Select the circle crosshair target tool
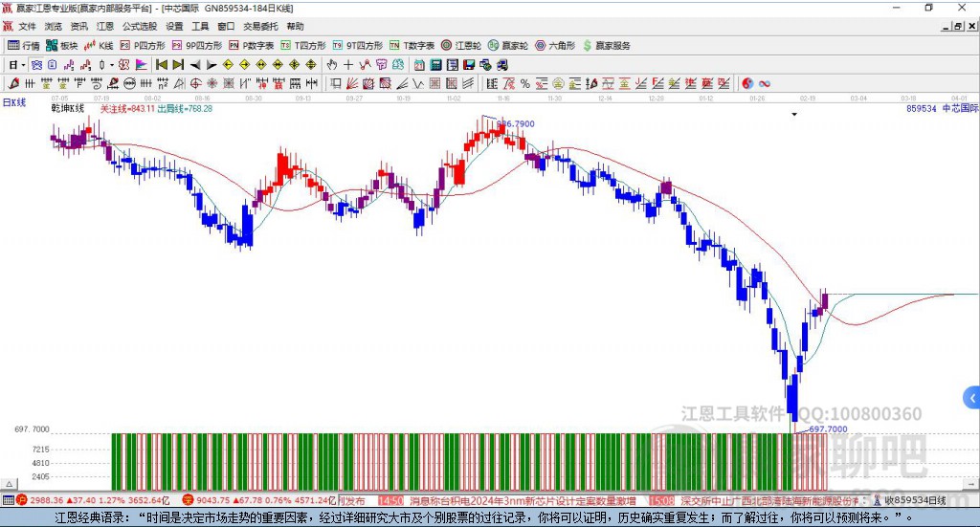 (195, 83)
